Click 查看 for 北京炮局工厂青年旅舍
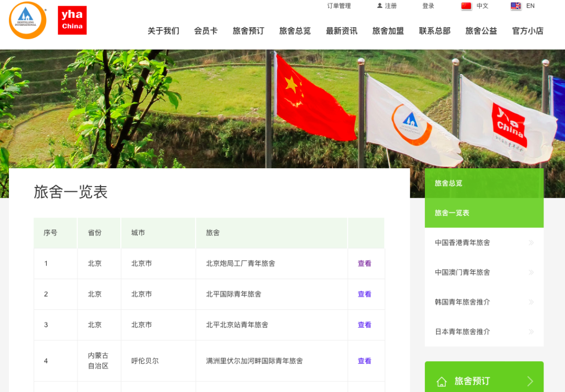This screenshot has width=565, height=392. pos(364,263)
